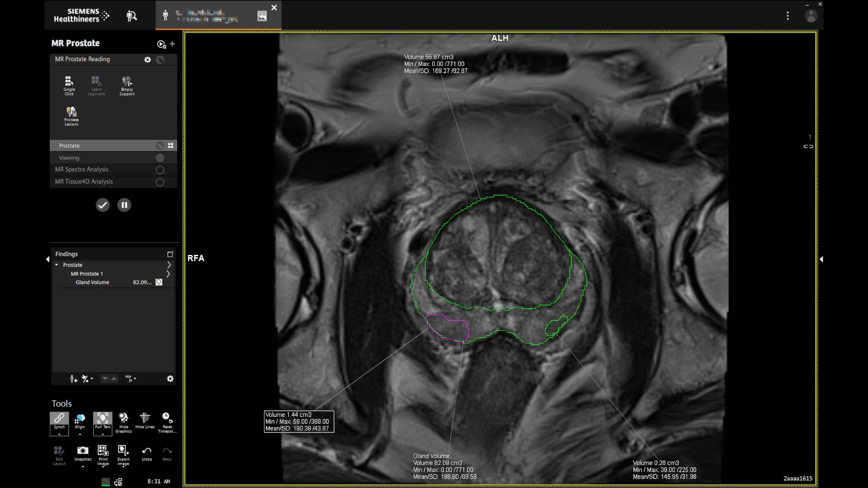Open the Biopsy Support tool
Screen dimensions: 868x488
coord(127,86)
